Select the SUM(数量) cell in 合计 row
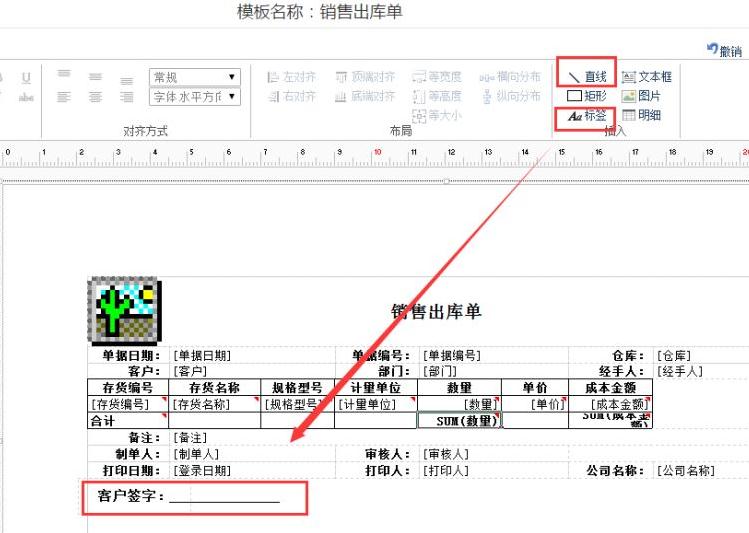 coord(458,421)
